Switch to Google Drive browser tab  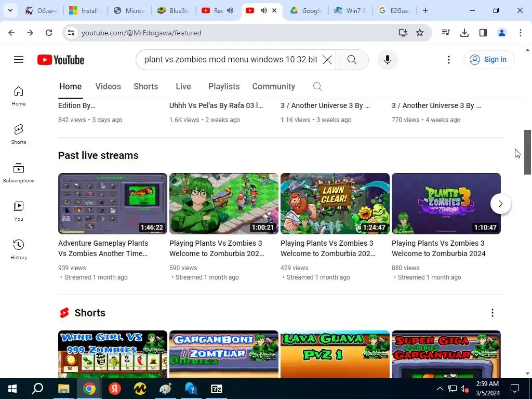point(306,10)
